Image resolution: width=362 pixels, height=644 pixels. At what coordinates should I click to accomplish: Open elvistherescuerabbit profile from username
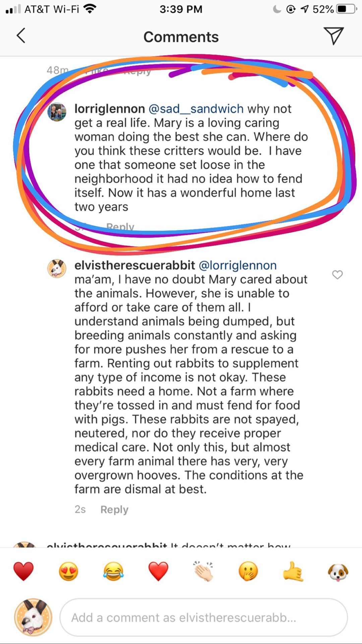(134, 265)
